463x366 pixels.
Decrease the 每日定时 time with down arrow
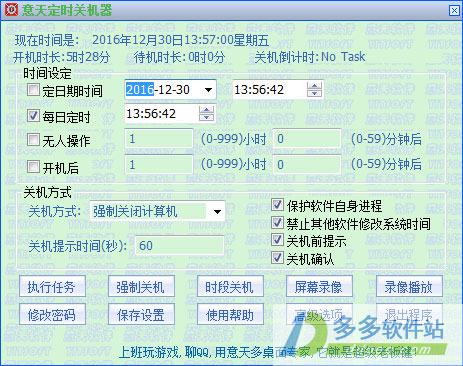click(x=206, y=118)
